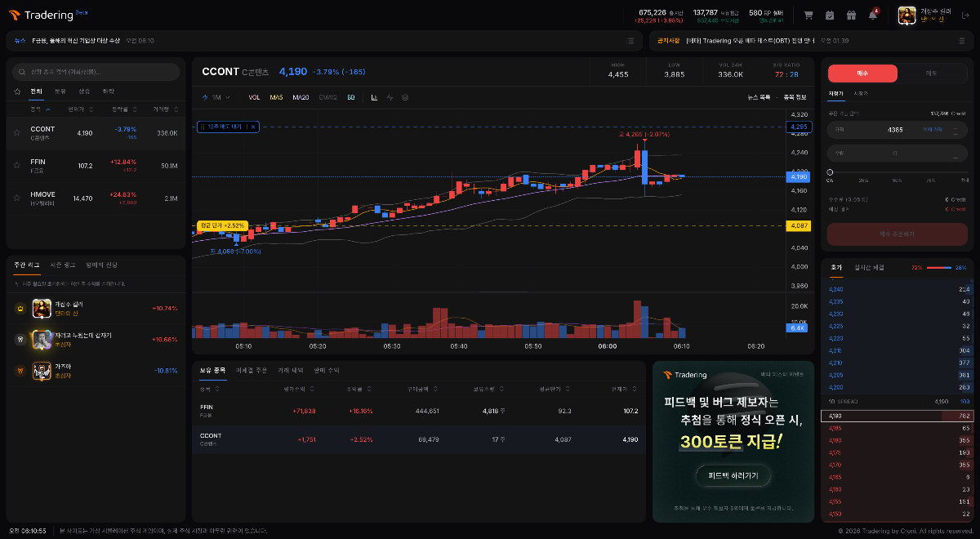Sort holdings by quantity held column
Image resolution: width=980 pixels, height=539 pixels.
pyautogui.click(x=488, y=389)
